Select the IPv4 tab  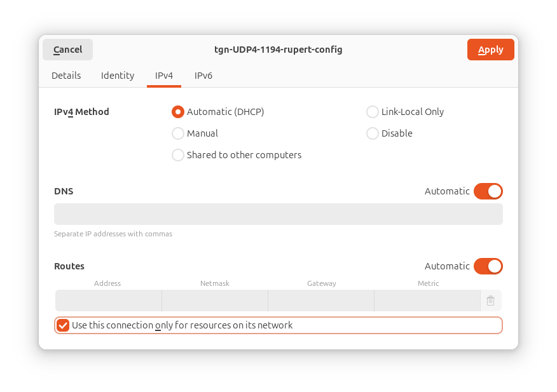click(x=164, y=76)
